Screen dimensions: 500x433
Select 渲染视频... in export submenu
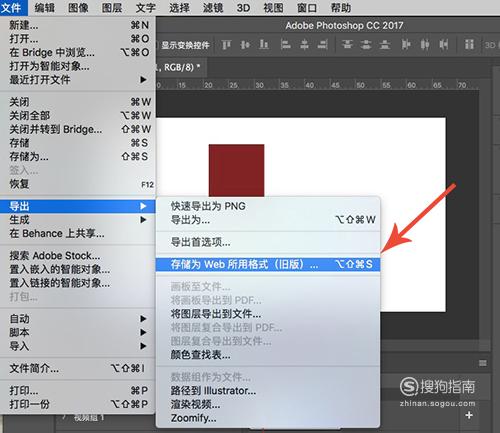pos(268,404)
